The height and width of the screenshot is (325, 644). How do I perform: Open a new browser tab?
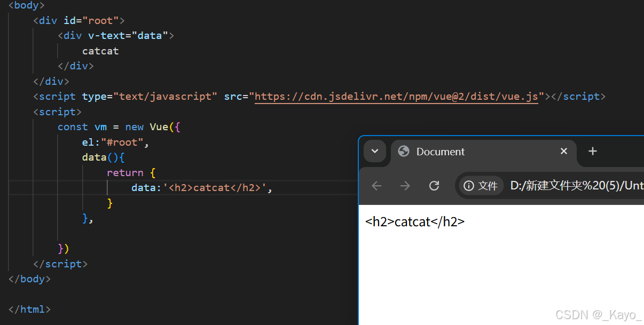[x=592, y=152]
